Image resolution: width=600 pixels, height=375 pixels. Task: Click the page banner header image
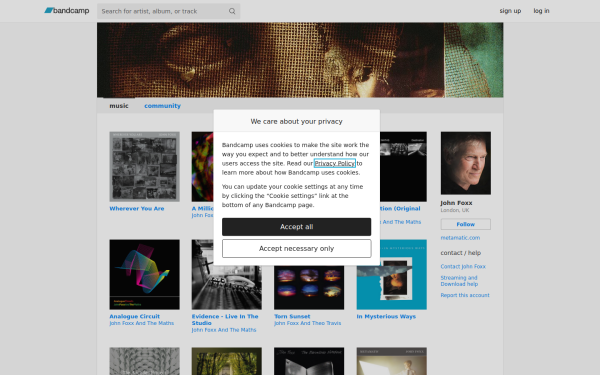pos(300,60)
